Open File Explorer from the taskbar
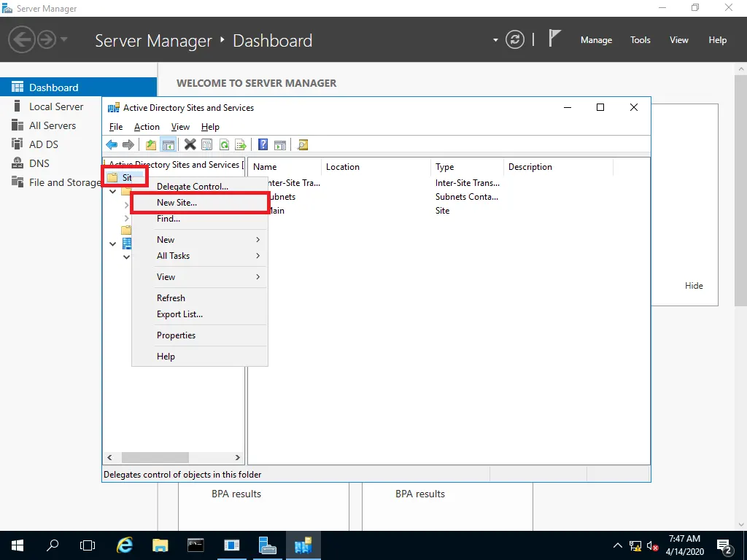The width and height of the screenshot is (747, 560). (x=160, y=545)
